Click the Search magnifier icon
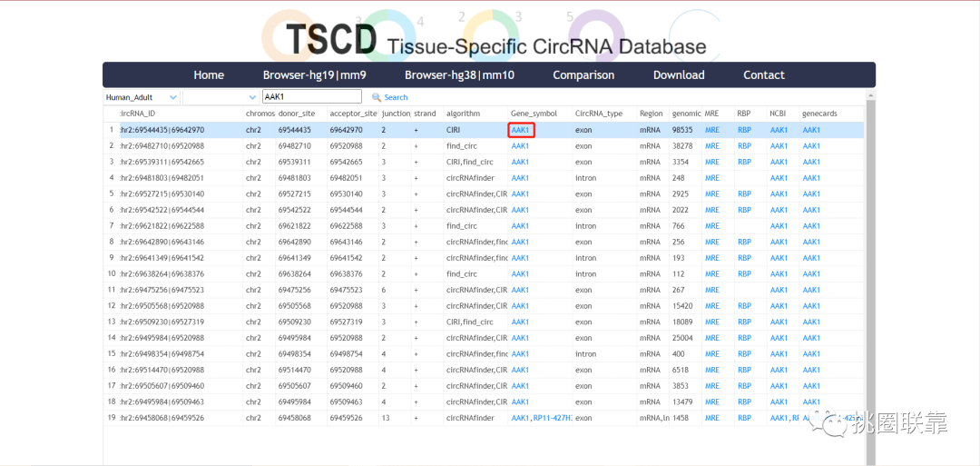This screenshot has height=466, width=980. pos(377,97)
